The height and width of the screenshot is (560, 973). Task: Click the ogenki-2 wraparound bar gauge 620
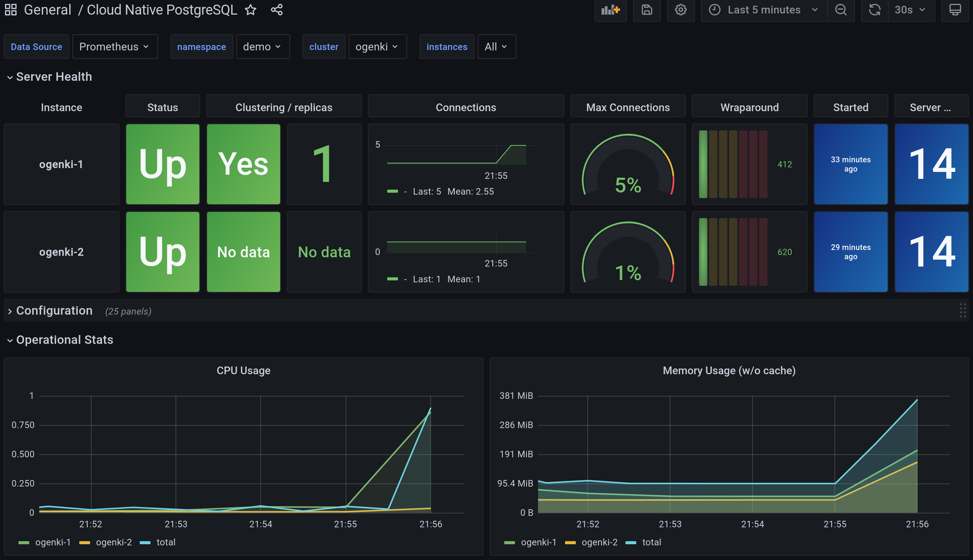pos(749,252)
